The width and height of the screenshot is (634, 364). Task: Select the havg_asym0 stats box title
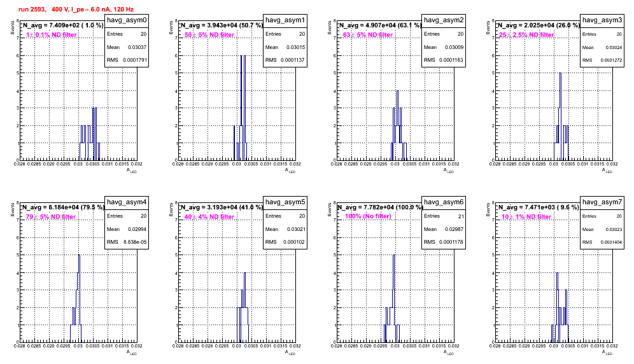point(127,20)
